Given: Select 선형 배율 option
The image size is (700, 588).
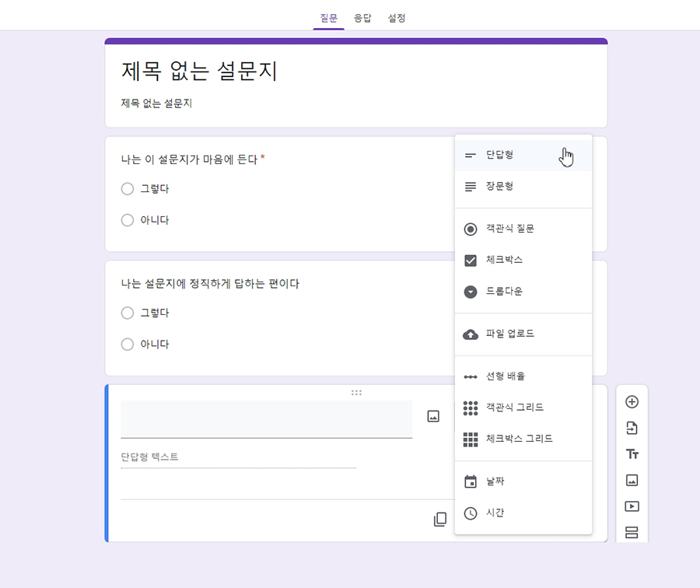Looking at the screenshot, I should [x=523, y=376].
